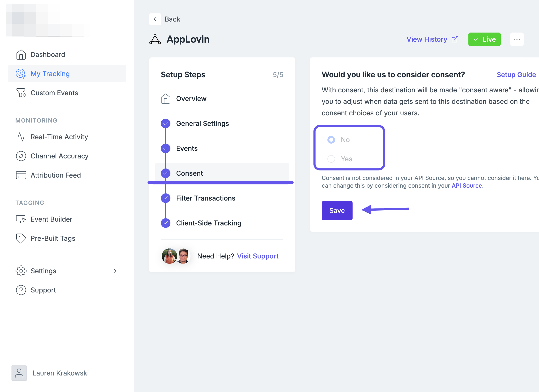Click the Pre-Built Tags tag icon
Screen dimensions: 539x392
tap(21, 238)
